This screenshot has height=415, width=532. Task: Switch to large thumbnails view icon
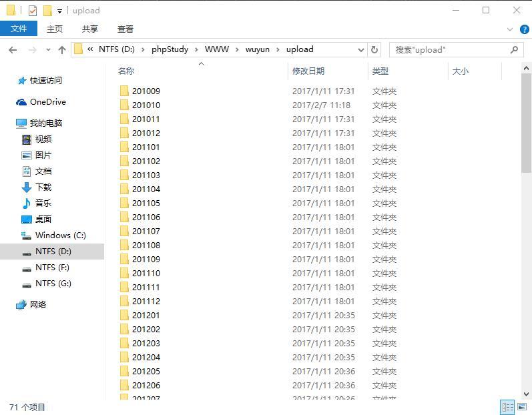[522, 407]
